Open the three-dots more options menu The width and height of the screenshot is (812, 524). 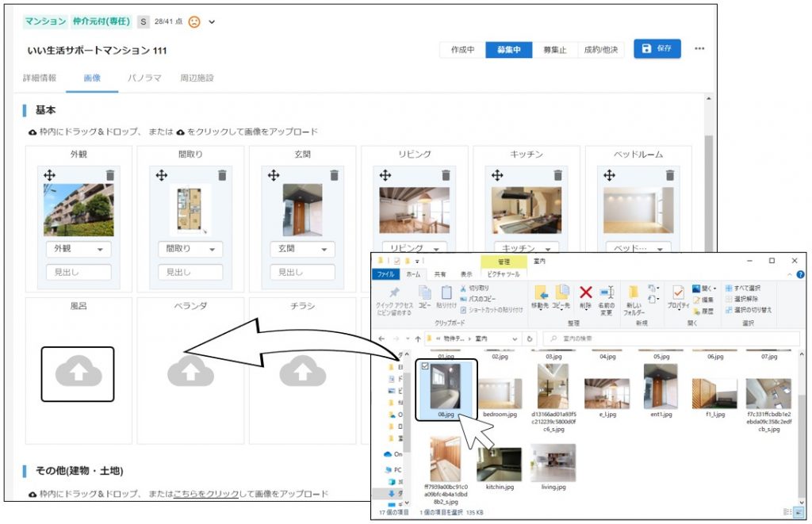699,48
